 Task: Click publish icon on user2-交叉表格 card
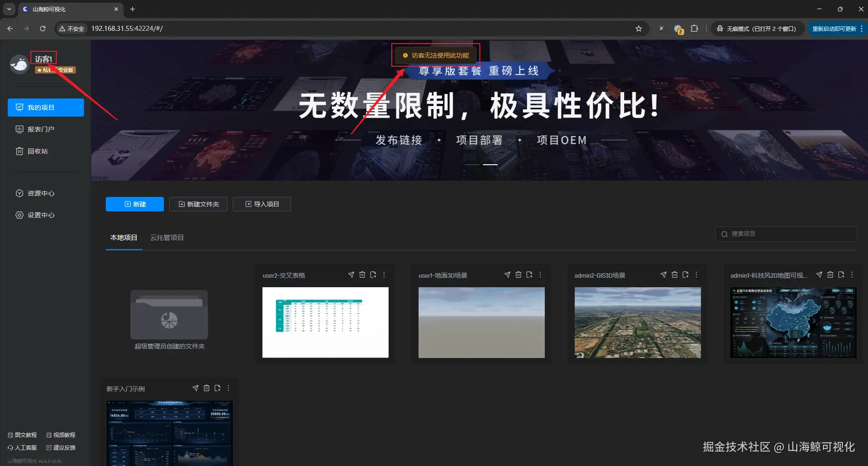tap(351, 275)
